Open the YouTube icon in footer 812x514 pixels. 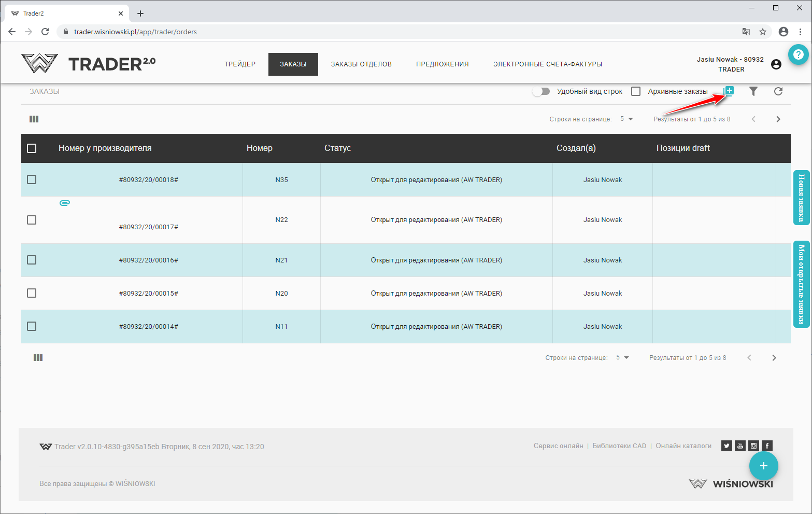pyautogui.click(x=740, y=446)
